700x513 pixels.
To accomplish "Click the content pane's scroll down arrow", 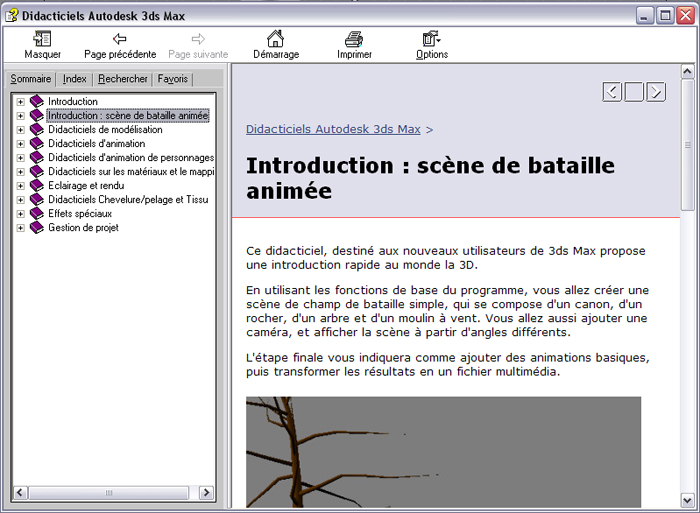I will coord(688,500).
